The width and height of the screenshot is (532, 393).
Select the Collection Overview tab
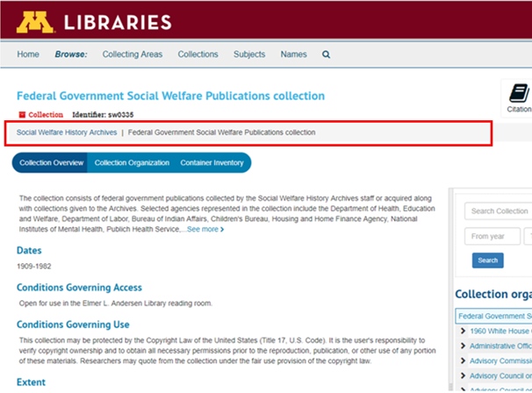[x=50, y=163]
